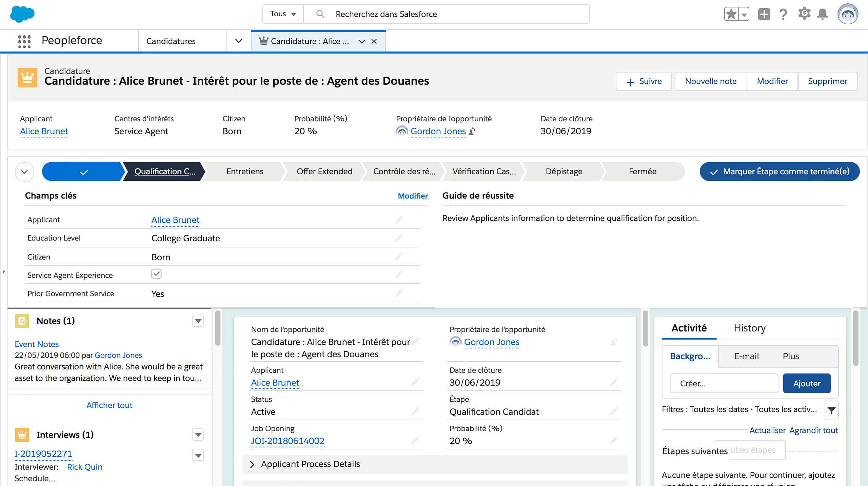Edit Probabilité field pencil in details
The image size is (868, 486).
(614, 441)
